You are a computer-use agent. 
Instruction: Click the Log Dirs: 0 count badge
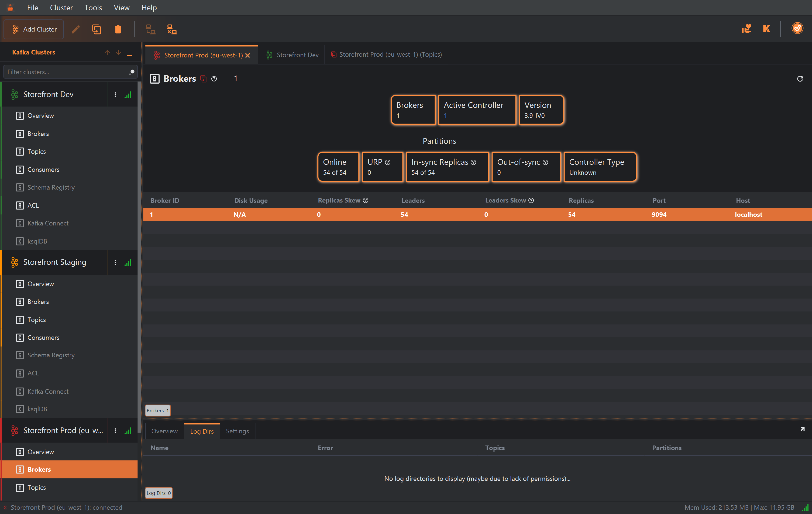(159, 493)
